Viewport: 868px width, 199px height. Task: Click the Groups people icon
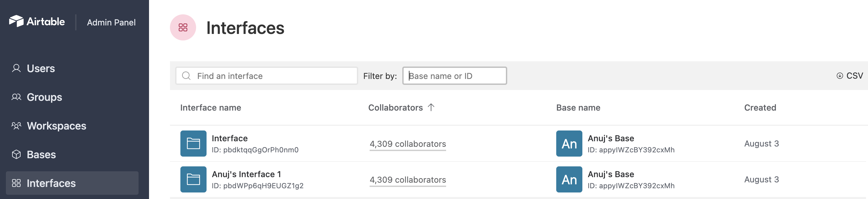tap(16, 97)
